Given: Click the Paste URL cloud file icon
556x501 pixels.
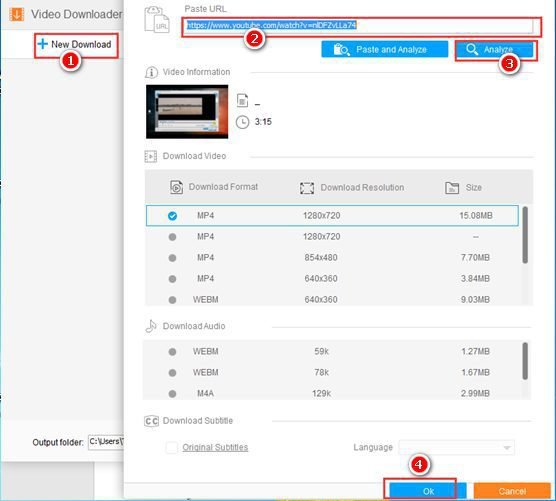Looking at the screenshot, I should point(157,20).
